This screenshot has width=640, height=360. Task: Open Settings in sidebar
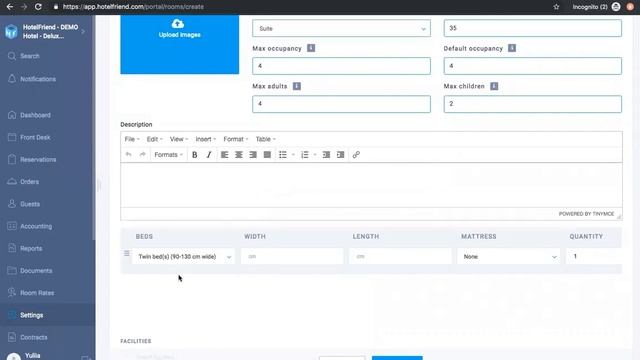coord(31,315)
